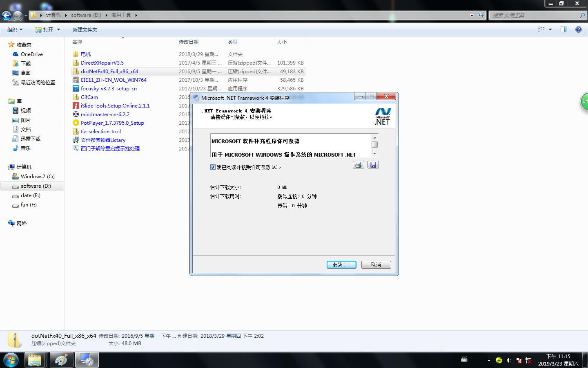The width and height of the screenshot is (588, 368).
Task: Click 新建文件夹 in the toolbar
Action: coord(85,30)
